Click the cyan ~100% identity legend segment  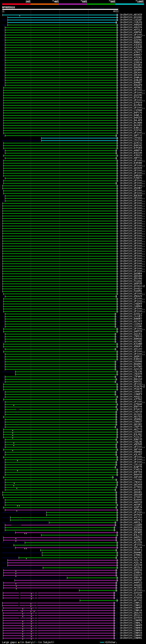tap(130, 4)
